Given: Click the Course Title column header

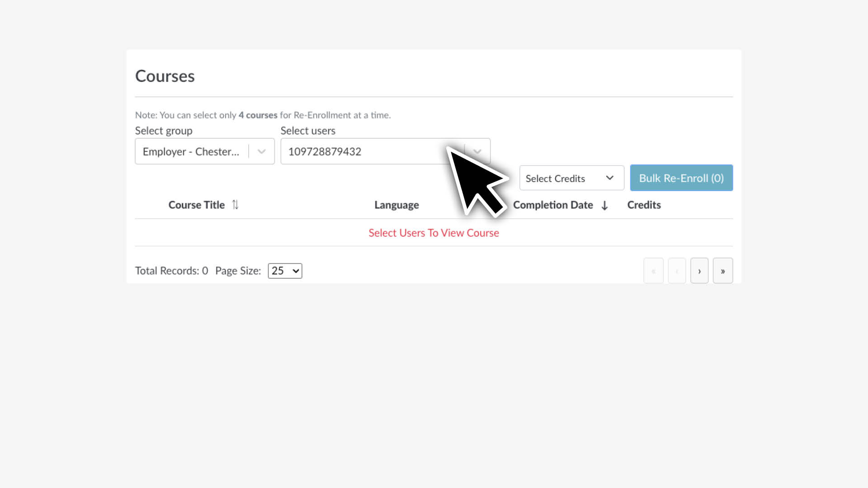Looking at the screenshot, I should [196, 205].
